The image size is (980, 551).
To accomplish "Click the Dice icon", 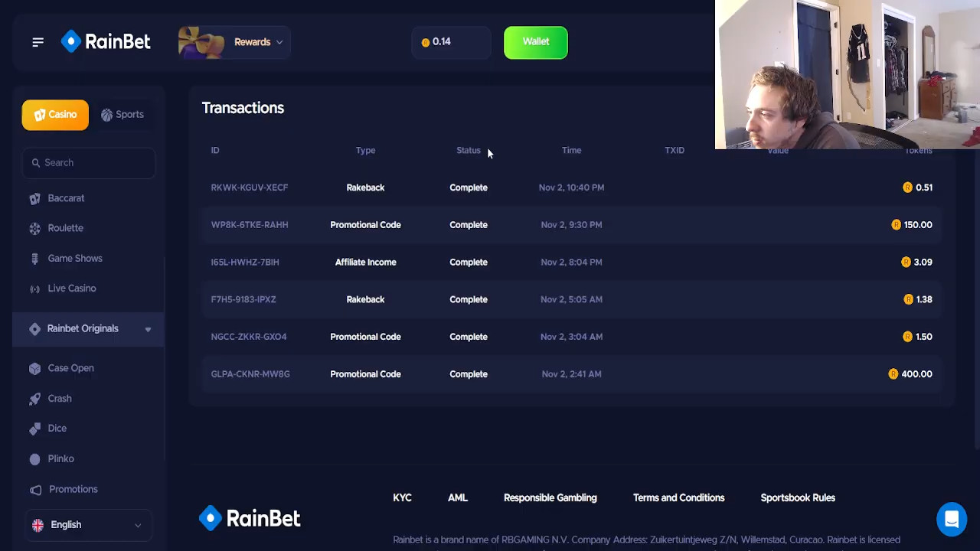I will click(x=34, y=429).
